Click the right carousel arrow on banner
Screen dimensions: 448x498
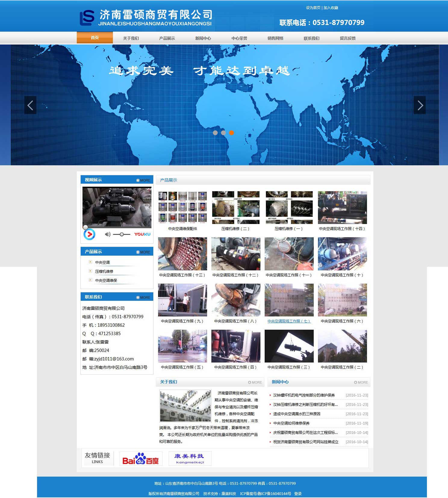coord(419,105)
